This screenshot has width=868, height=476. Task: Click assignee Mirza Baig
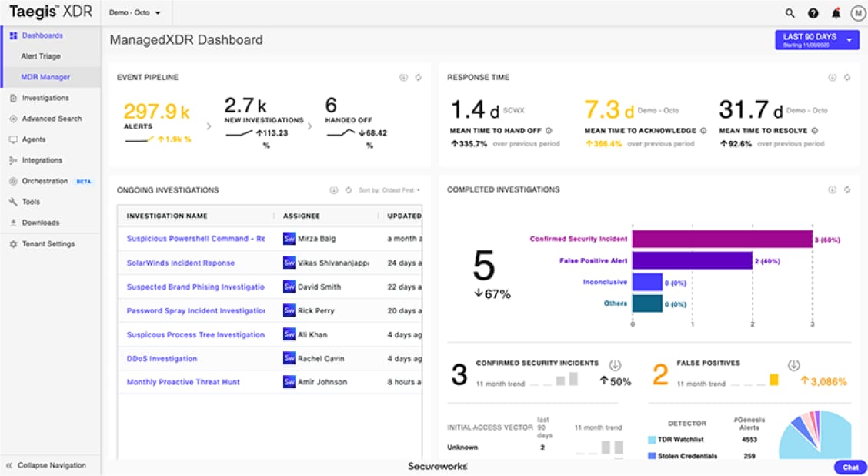[x=316, y=239]
